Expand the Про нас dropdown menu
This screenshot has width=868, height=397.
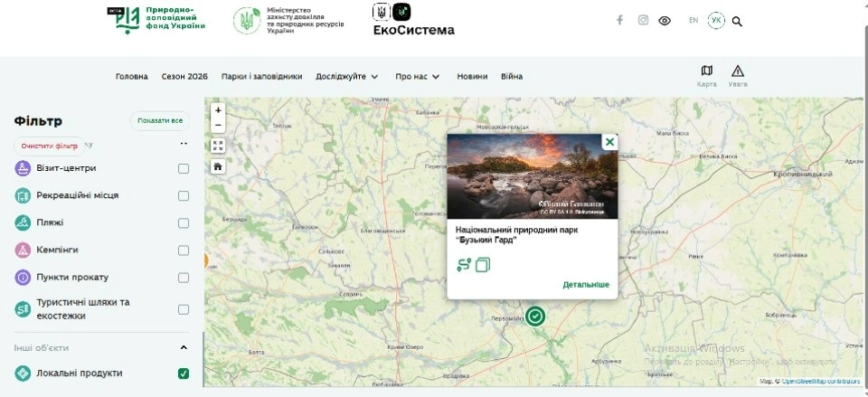tap(418, 76)
